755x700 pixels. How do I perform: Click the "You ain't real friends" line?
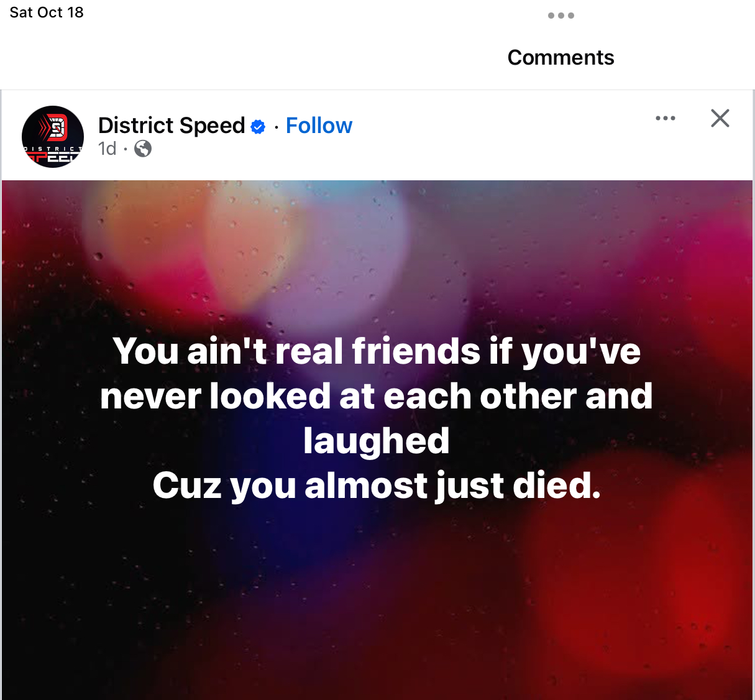point(377,351)
